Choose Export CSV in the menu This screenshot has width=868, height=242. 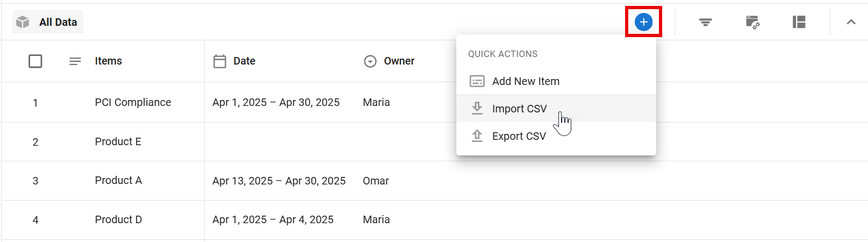point(519,136)
